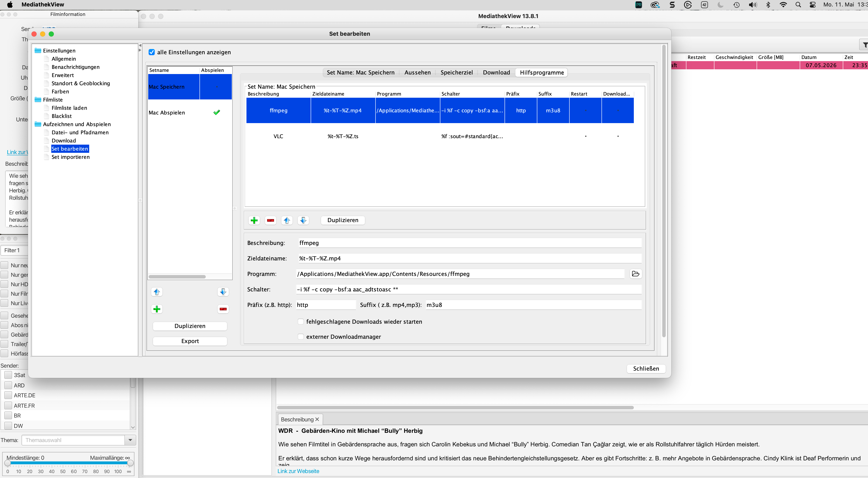
Task: Check the ARTE.FR sender checkbox
Action: (x=8, y=406)
